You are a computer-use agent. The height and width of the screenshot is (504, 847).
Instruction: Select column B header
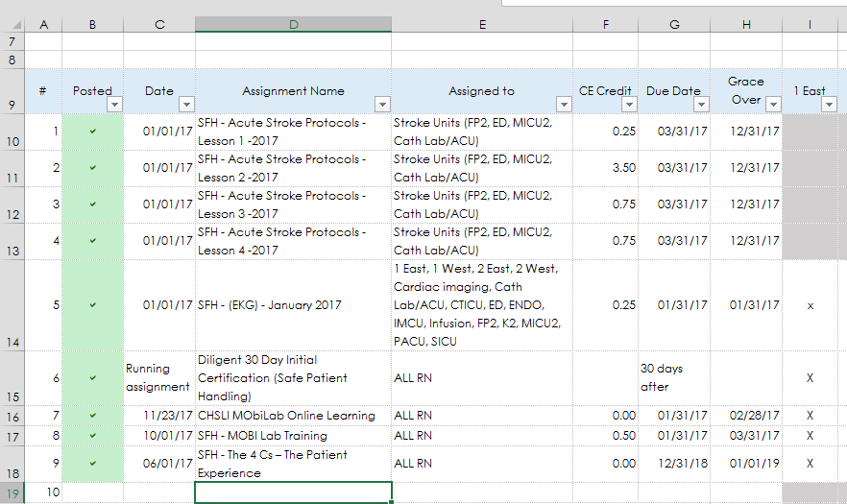(93, 24)
